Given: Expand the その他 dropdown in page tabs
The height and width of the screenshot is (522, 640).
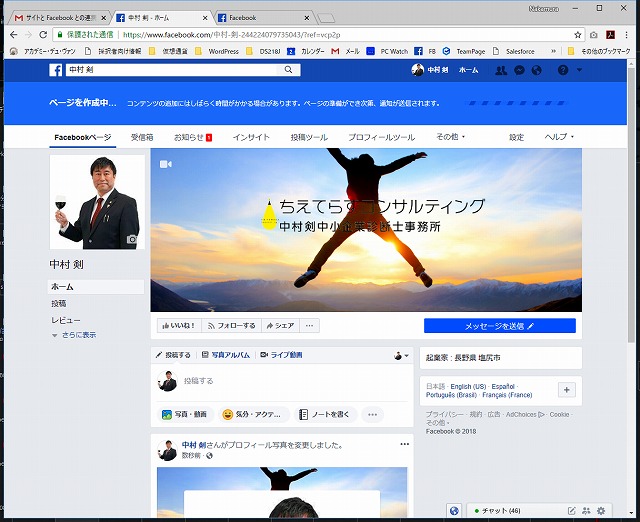Looking at the screenshot, I should pos(451,137).
